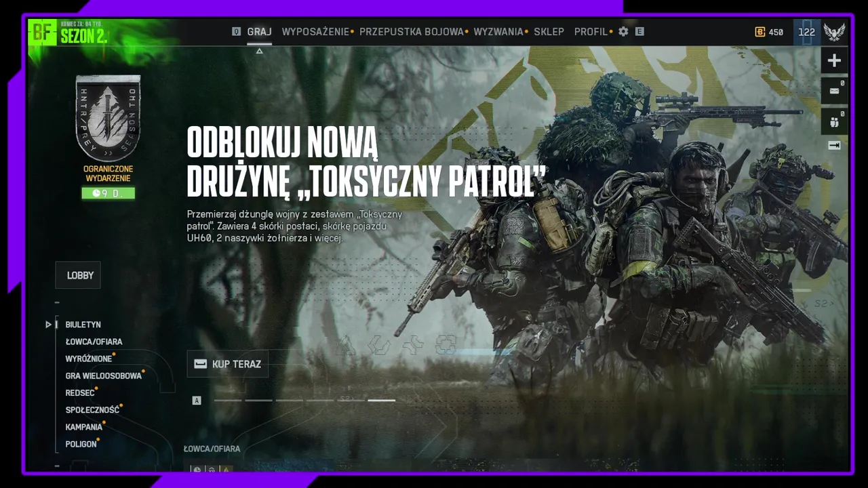This screenshot has width=868, height=488.
Task: Go to the WYZWANIA tab
Action: point(498,32)
